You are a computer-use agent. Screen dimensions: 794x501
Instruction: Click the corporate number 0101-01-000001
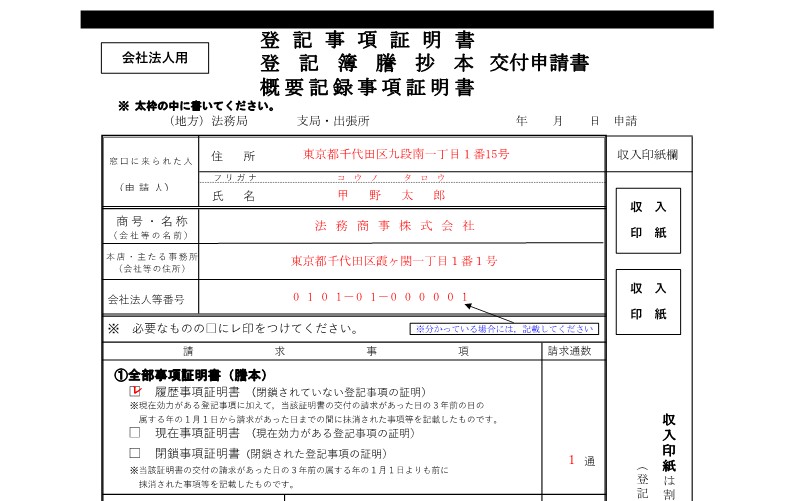pyautogui.click(x=380, y=297)
